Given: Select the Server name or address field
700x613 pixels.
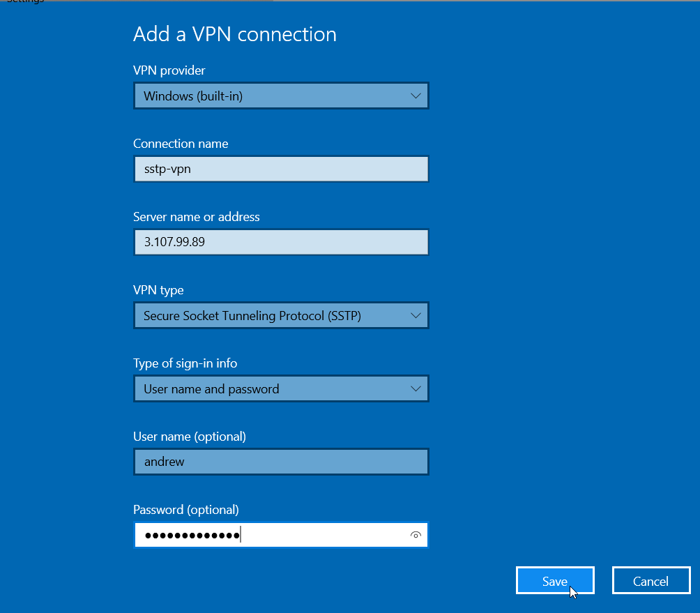Looking at the screenshot, I should tap(281, 242).
